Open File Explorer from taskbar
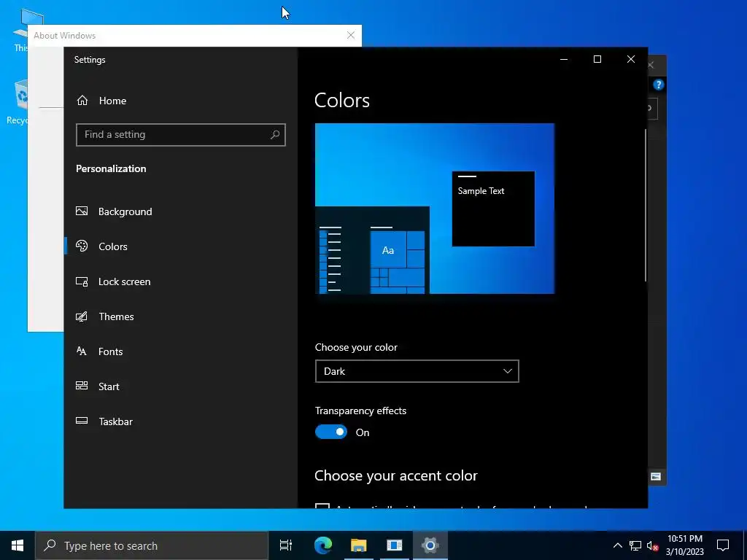Image resolution: width=747 pixels, height=560 pixels. pos(359,545)
